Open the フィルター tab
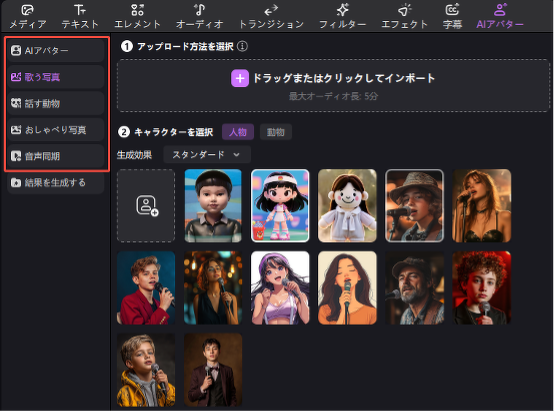Screen dimensions: 554x412 coord(342,16)
